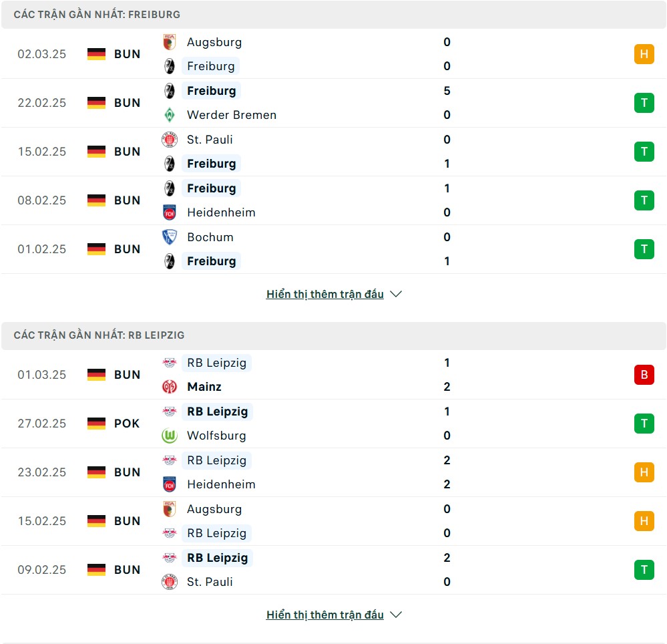The width and height of the screenshot is (667, 644).
Task: Open the Werder Bremen team link
Action: tap(231, 115)
